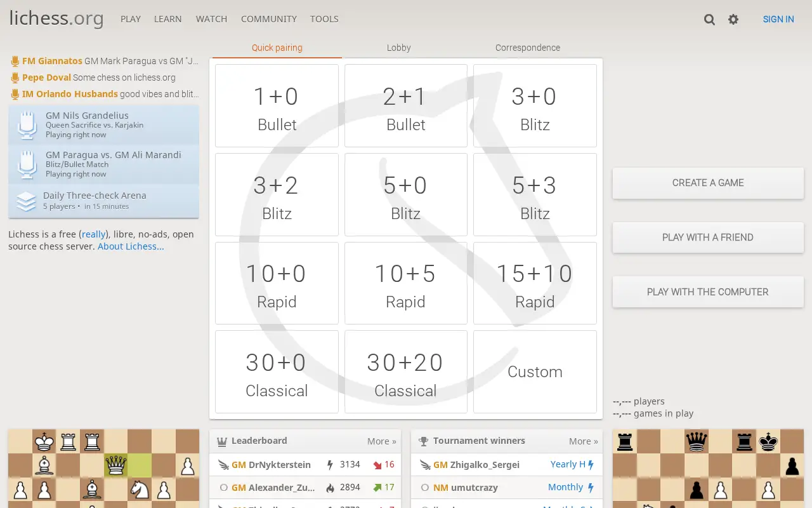This screenshot has height=508, width=812.
Task: Open the COMMUNITY menu
Action: 269,19
